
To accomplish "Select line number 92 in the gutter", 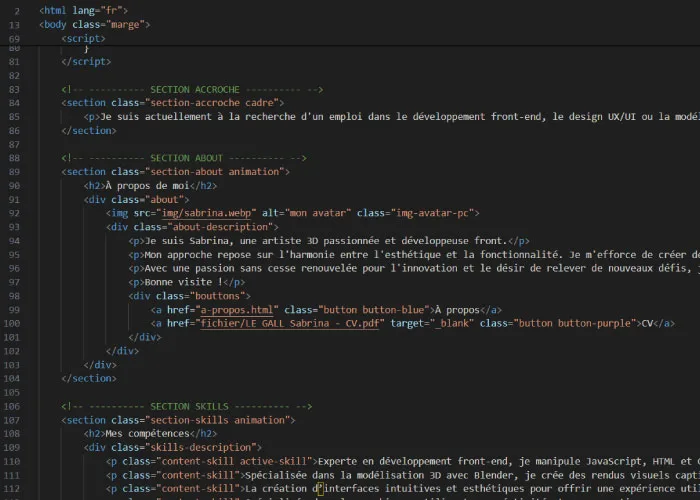I will [x=14, y=213].
